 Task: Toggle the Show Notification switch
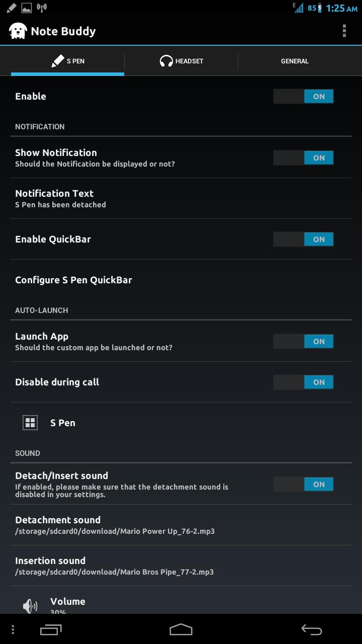(x=303, y=158)
